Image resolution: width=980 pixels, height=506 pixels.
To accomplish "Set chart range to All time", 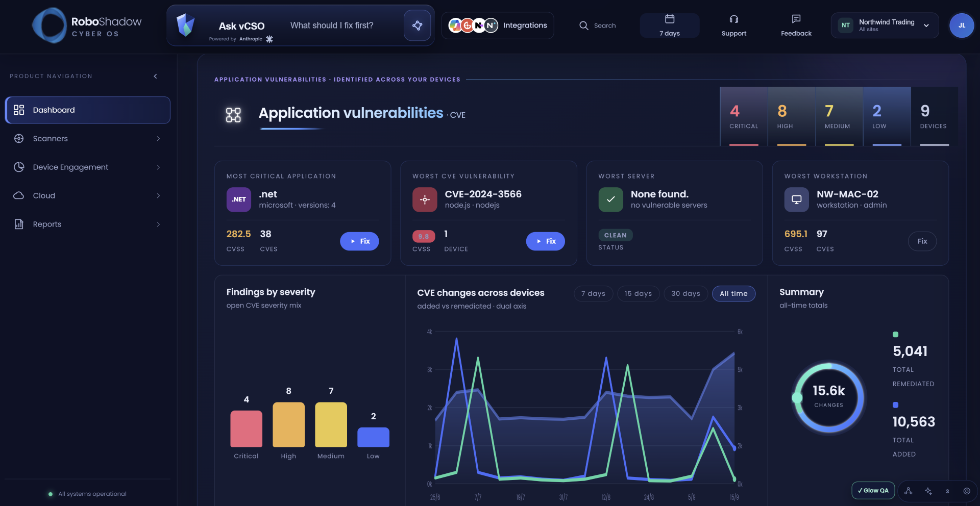I will [734, 294].
